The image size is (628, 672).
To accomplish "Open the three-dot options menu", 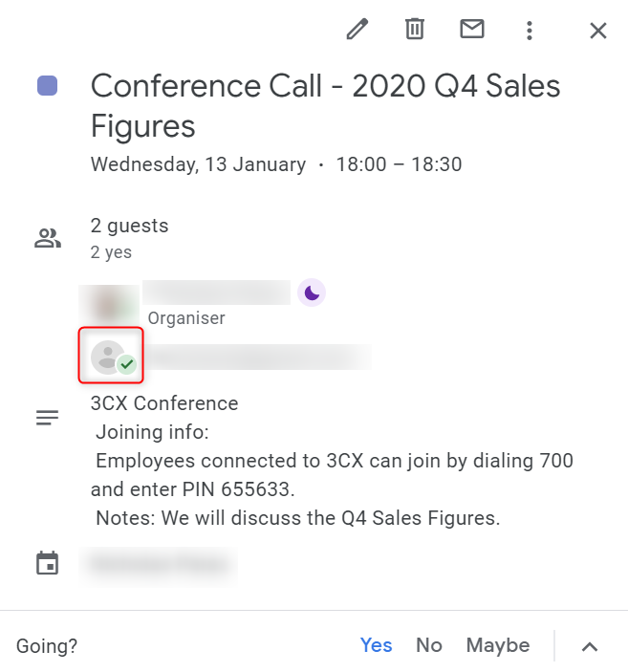I will point(530,31).
